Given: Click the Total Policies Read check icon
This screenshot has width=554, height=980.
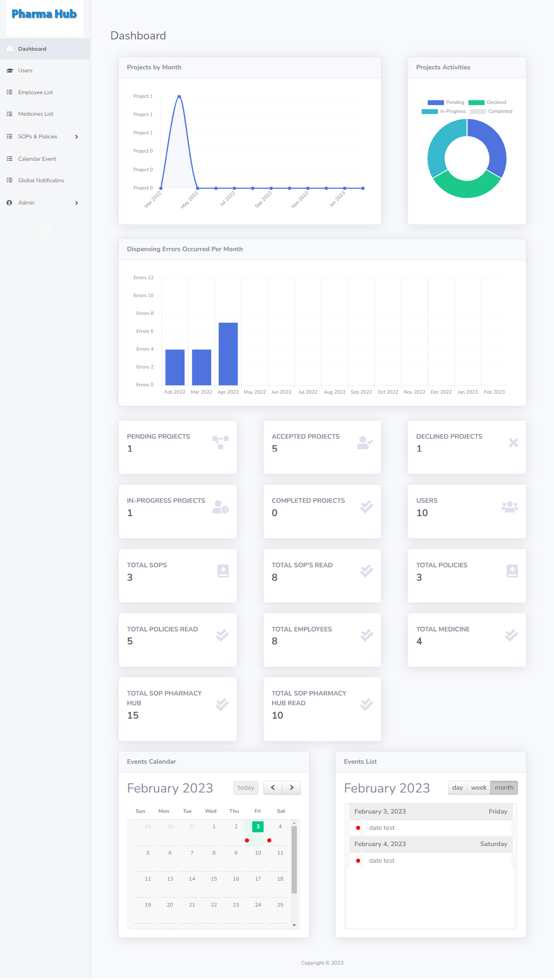Looking at the screenshot, I should pyautogui.click(x=222, y=635).
